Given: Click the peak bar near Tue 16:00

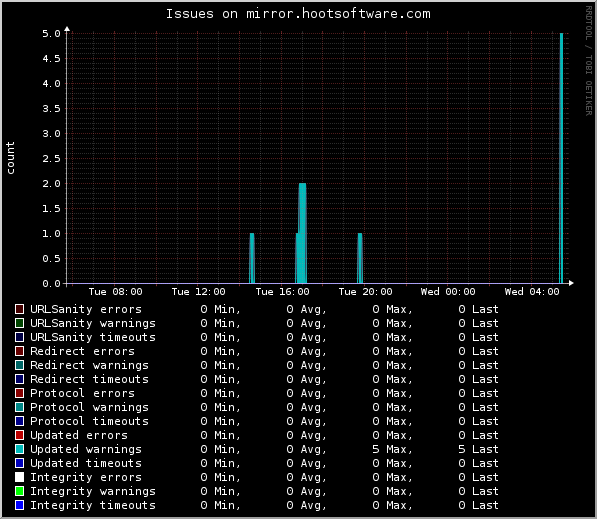Looking at the screenshot, I should point(302,233).
